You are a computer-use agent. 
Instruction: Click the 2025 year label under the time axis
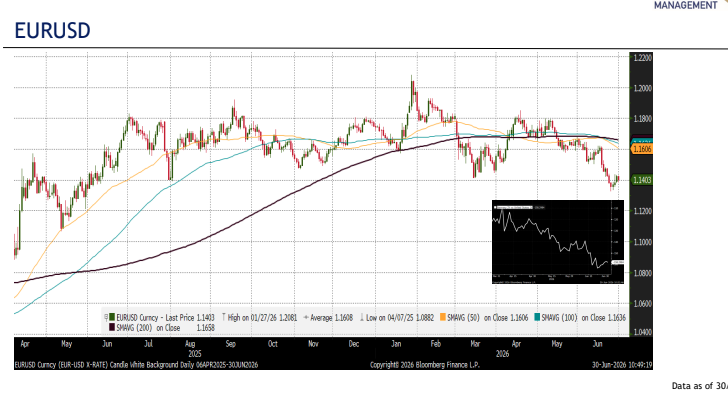click(195, 354)
